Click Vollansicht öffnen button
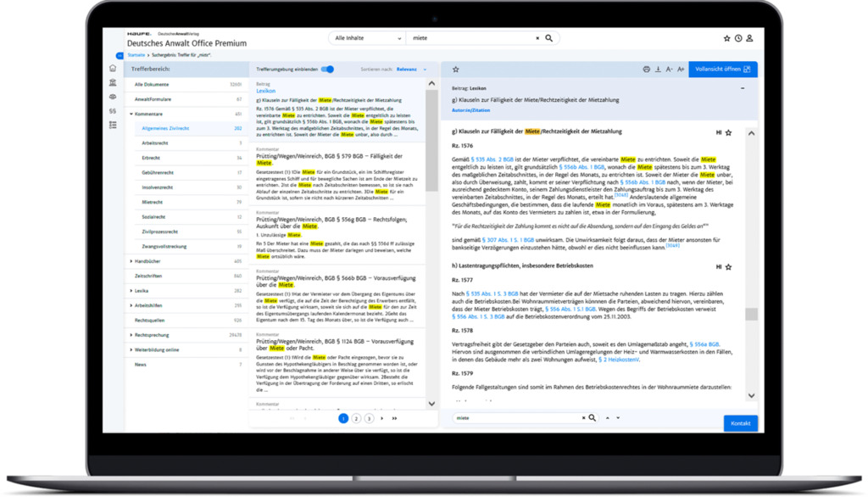Viewport: 868px width, 497px height. click(723, 70)
